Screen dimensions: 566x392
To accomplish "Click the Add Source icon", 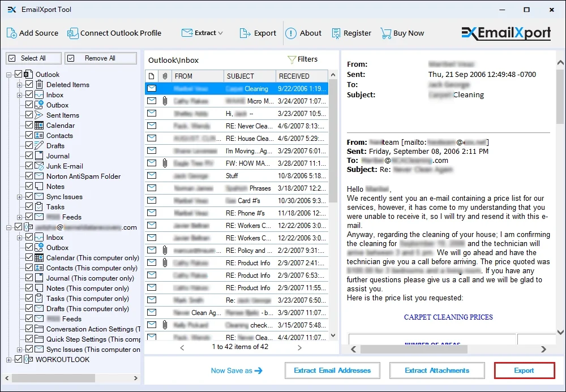I will click(11, 33).
